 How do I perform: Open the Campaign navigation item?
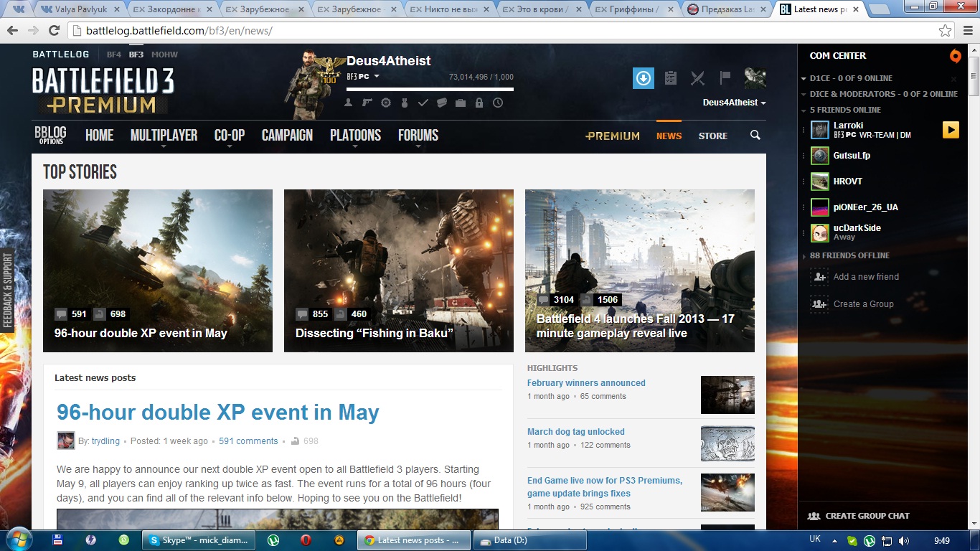[287, 136]
